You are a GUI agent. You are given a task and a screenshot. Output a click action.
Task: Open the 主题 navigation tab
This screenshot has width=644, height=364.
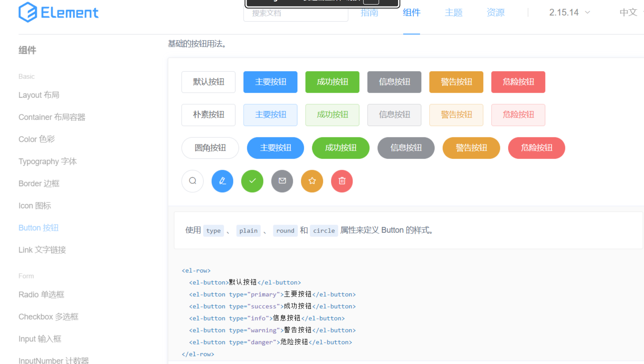click(453, 12)
